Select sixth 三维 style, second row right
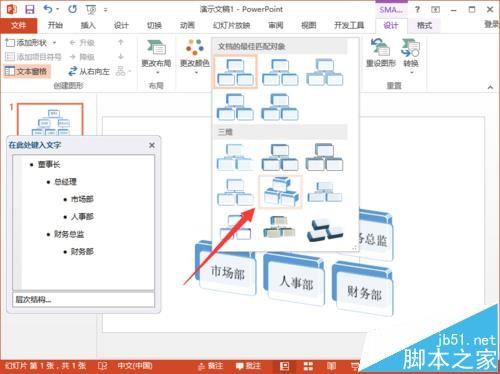Viewport: 500px width, 374px height. pyautogui.click(x=325, y=192)
